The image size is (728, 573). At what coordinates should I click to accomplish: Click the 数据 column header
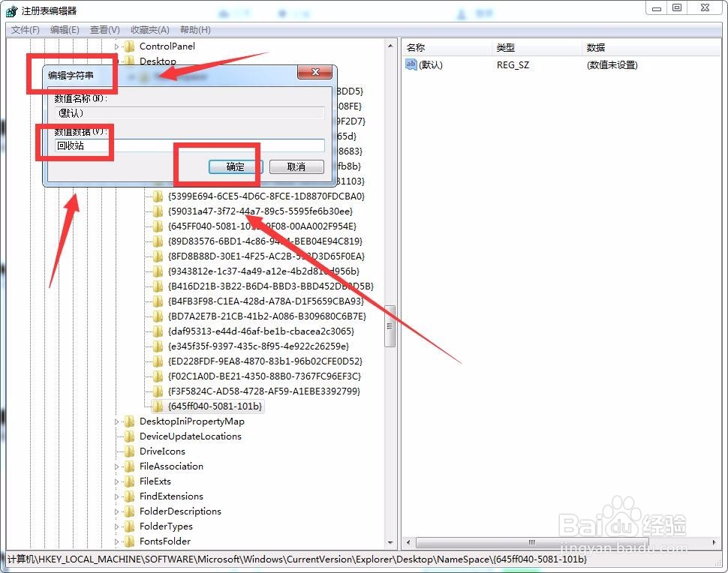point(651,47)
